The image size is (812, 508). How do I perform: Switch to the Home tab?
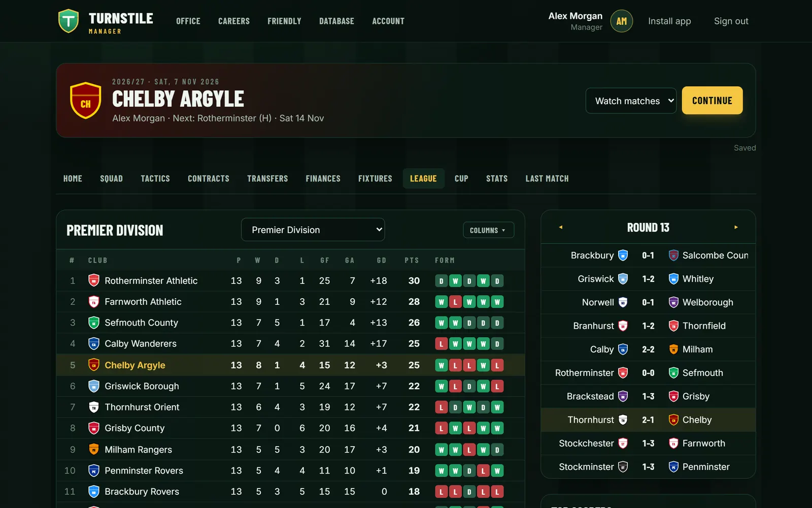[73, 178]
